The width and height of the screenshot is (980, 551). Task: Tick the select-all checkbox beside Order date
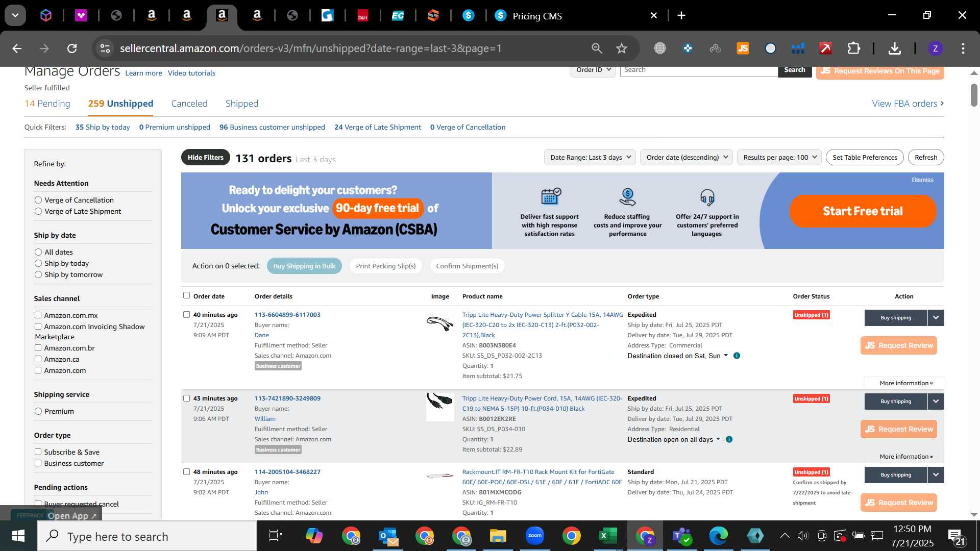pos(186,295)
